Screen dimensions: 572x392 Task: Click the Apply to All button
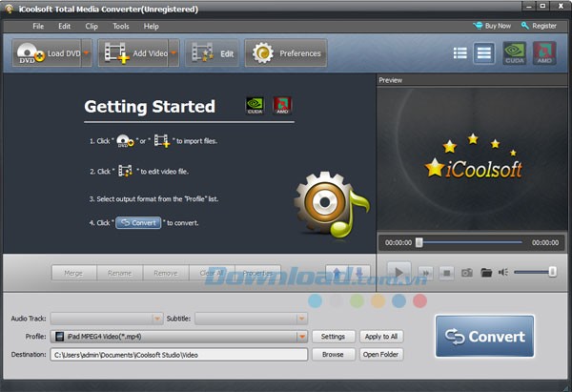381,337
